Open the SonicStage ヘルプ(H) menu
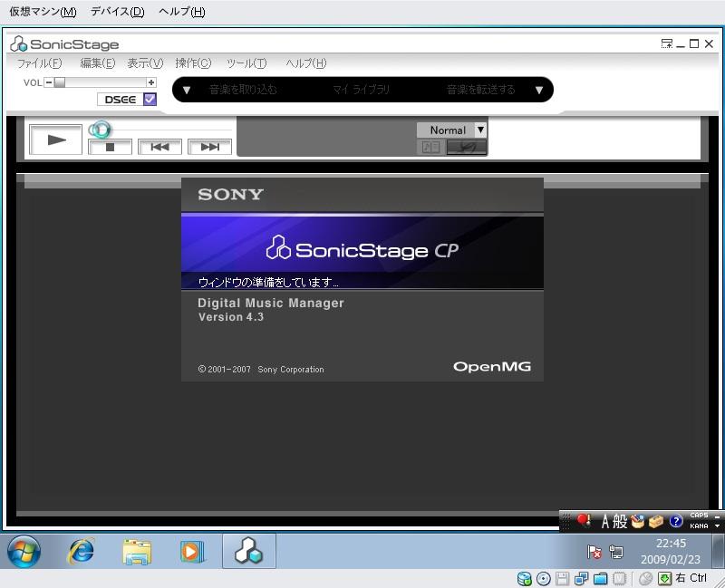 click(305, 63)
